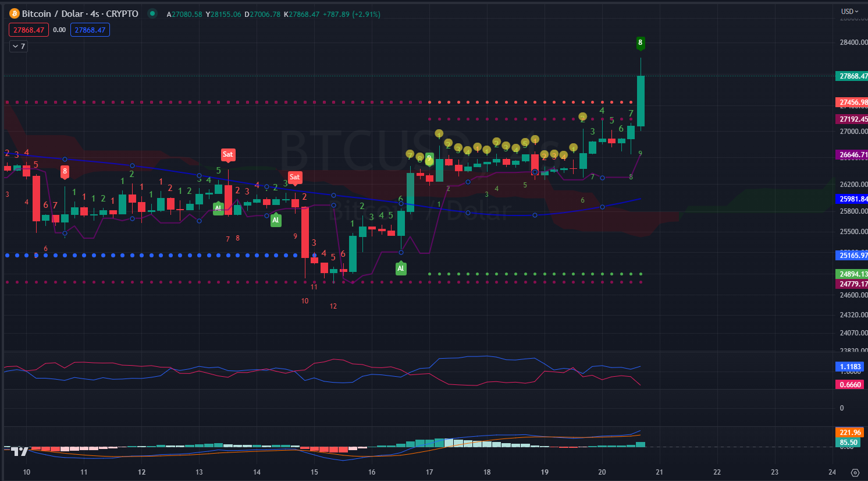868x481 pixels.
Task: Click the red 27868.47 sell price button
Action: click(x=29, y=30)
